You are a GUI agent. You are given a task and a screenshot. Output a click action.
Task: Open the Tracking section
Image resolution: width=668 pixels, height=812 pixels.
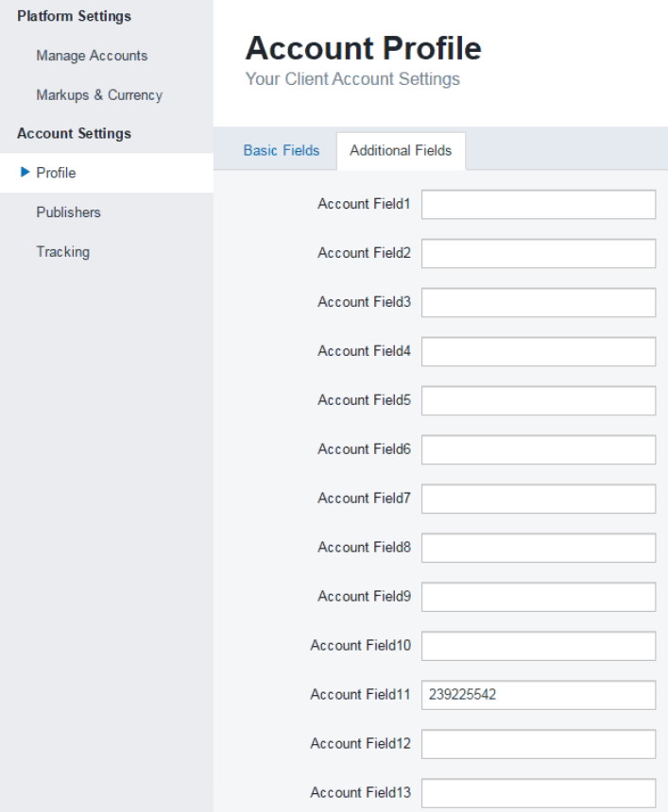click(x=62, y=252)
